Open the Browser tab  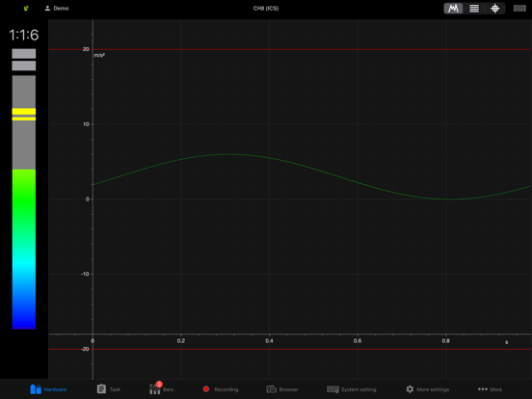[x=282, y=389]
